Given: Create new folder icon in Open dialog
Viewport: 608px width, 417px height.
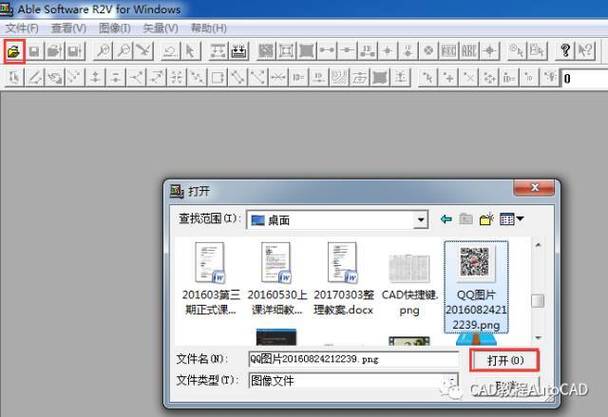Looking at the screenshot, I should click(x=487, y=219).
